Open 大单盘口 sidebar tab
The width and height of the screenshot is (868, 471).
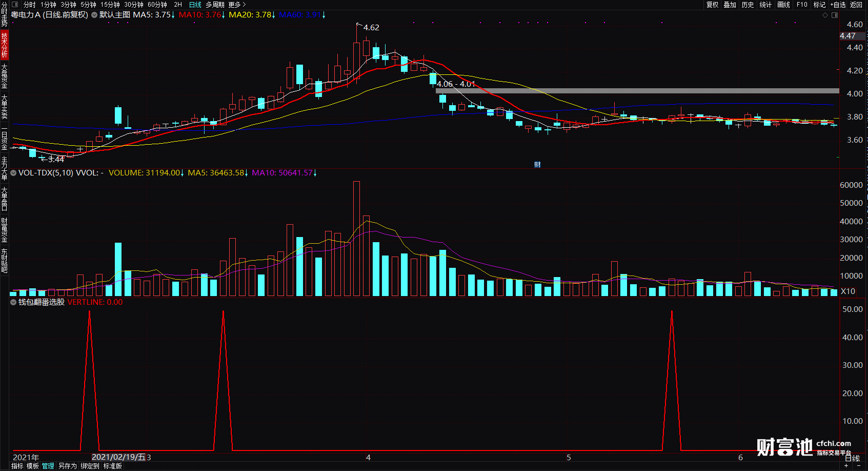tap(4, 199)
